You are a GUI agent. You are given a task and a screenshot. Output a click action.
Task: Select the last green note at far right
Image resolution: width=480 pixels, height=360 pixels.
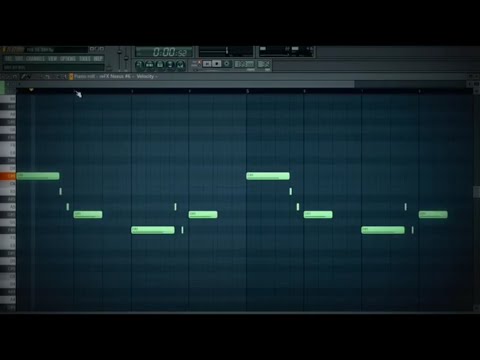[433, 215]
